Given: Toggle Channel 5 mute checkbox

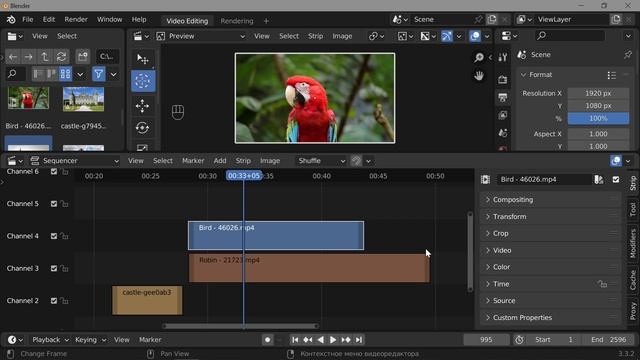Looking at the screenshot, I should point(54,204).
